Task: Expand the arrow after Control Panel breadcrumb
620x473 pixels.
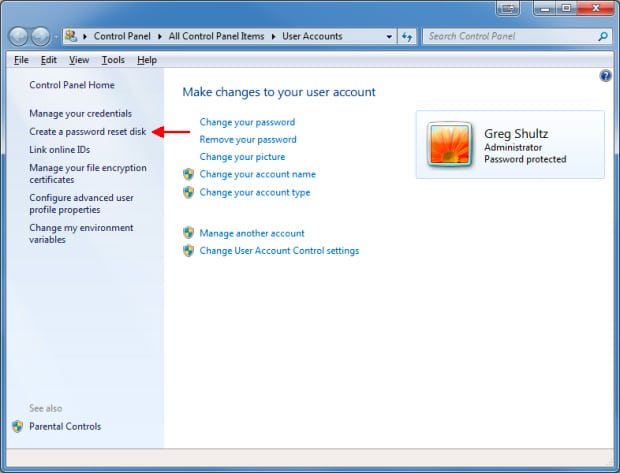Action: pos(160,36)
